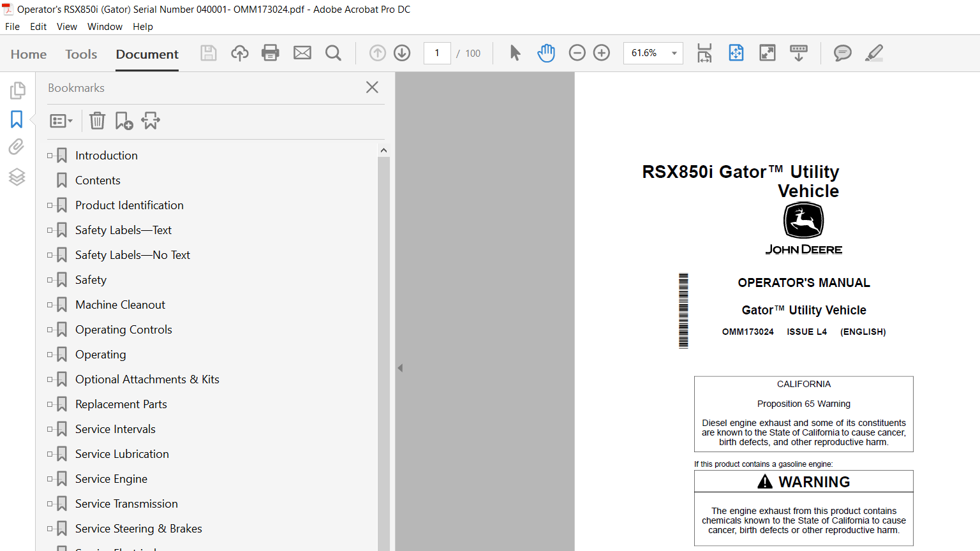
Task: Activate the Hand pan tool
Action: 546,53
